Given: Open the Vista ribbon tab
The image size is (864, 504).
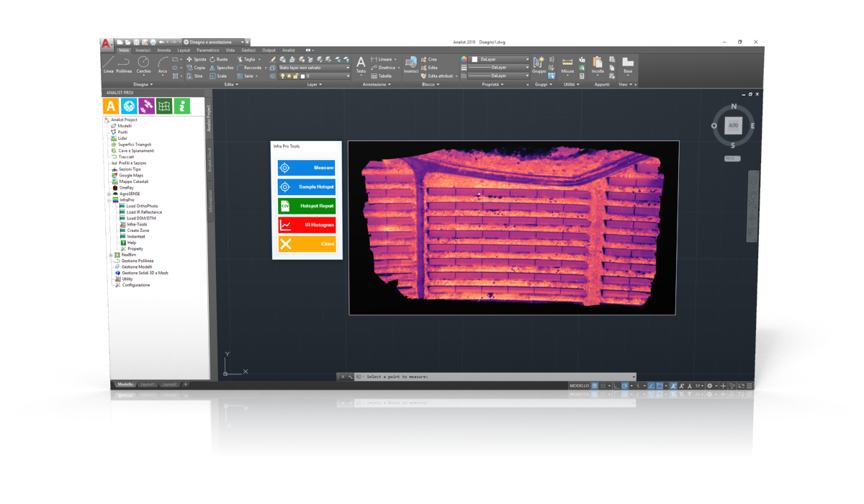Looking at the screenshot, I should [x=230, y=50].
